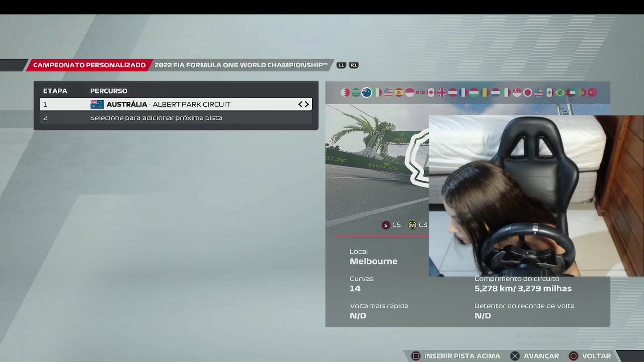Select the UAE flag circuit
The height and width of the screenshot is (362, 644).
pyautogui.click(x=571, y=93)
